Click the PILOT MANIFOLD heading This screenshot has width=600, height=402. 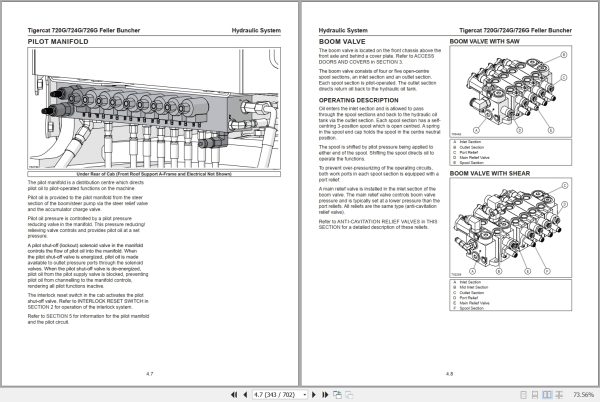click(x=58, y=42)
